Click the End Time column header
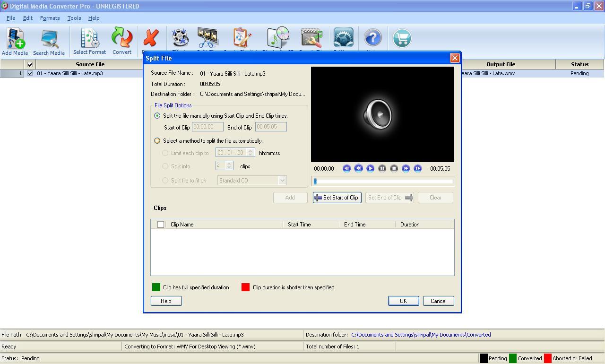605x364 pixels. 367,225
